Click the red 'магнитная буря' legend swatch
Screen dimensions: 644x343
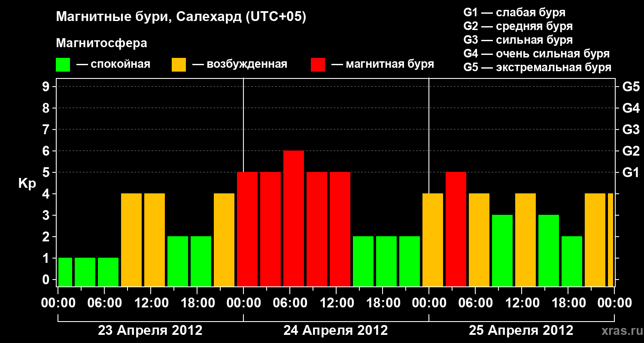[318, 65]
